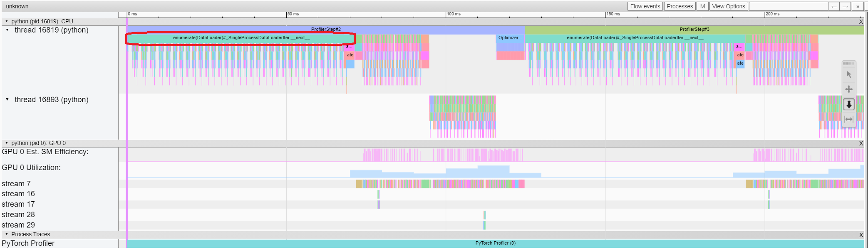Activate the zoom mouse mode

(x=849, y=104)
